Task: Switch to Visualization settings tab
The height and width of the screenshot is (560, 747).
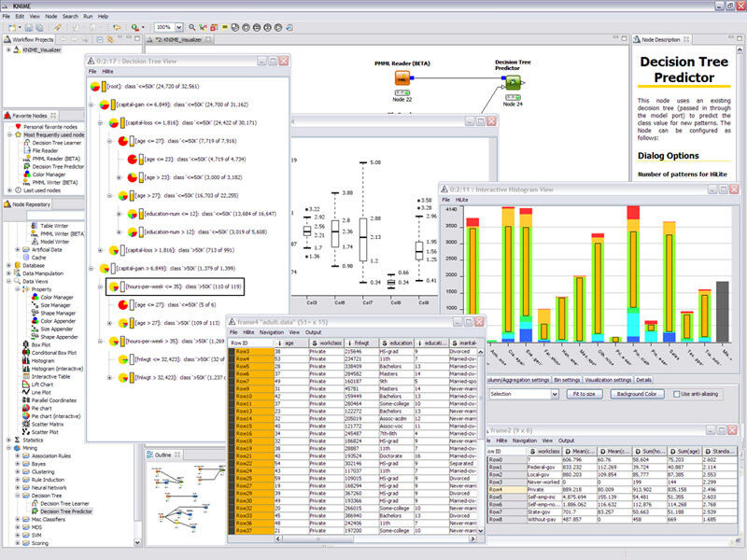Action: click(x=608, y=380)
